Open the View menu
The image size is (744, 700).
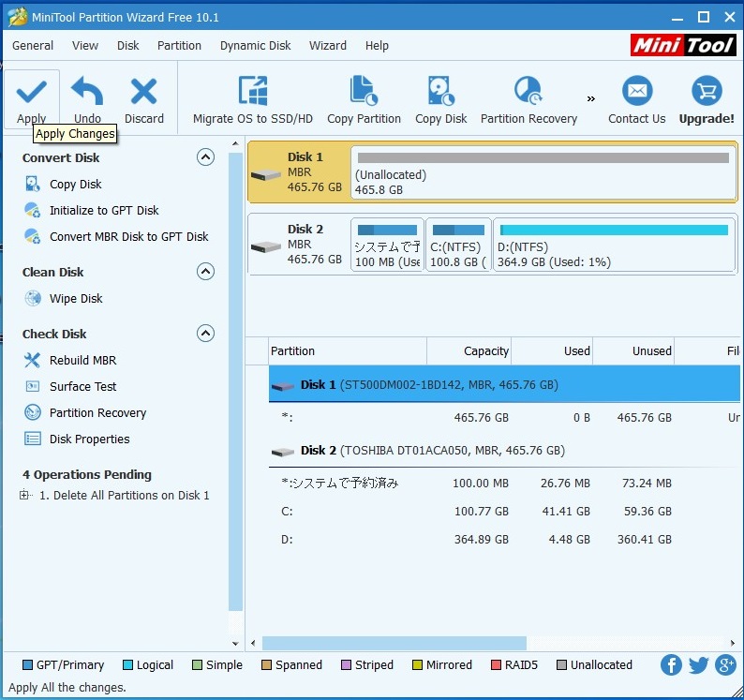coord(85,46)
